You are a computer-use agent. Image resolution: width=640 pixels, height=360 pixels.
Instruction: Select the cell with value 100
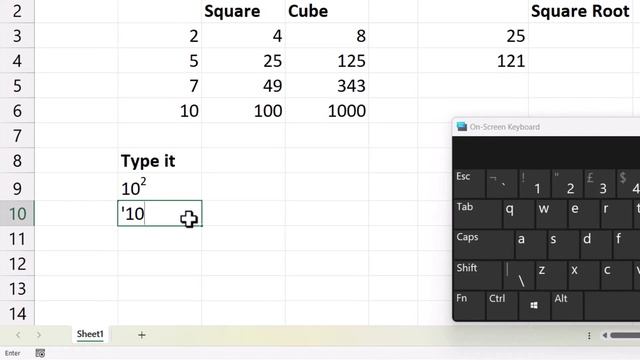pyautogui.click(x=243, y=111)
